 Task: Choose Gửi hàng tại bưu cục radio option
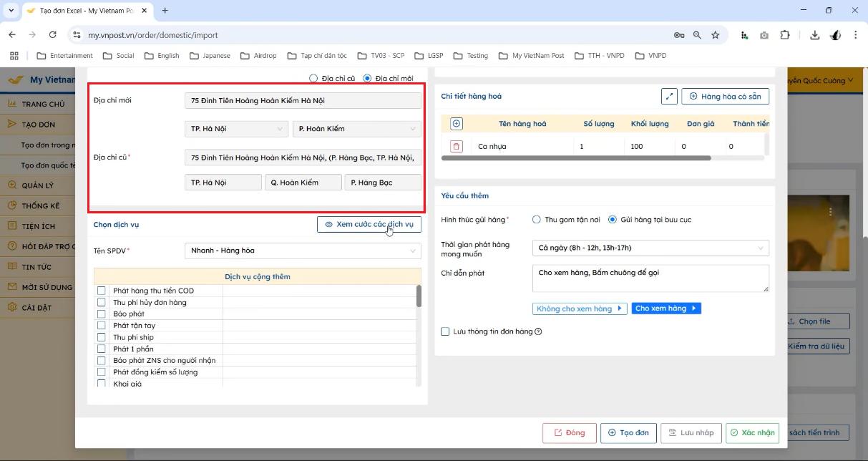click(613, 220)
